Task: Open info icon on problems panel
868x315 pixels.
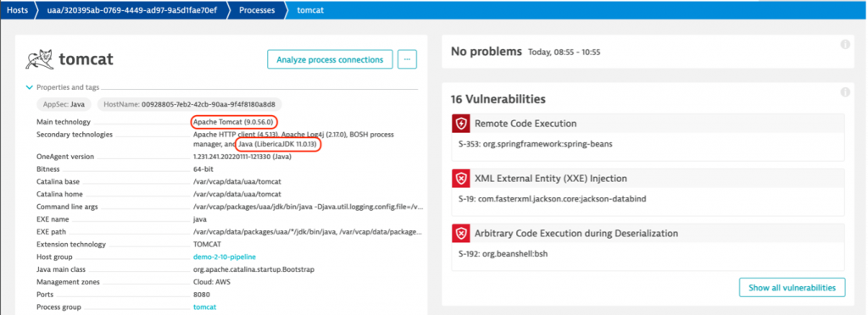Action: pos(845,45)
